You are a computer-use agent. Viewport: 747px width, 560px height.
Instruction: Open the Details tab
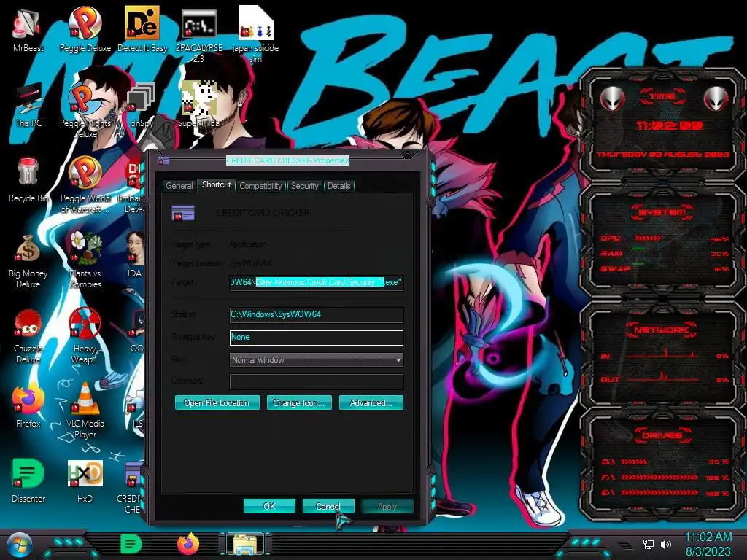tap(338, 186)
